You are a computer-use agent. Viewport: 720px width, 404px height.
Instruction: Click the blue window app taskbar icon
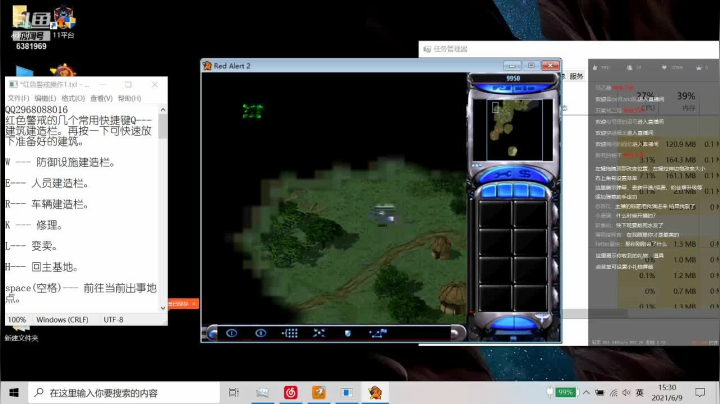[x=347, y=393]
